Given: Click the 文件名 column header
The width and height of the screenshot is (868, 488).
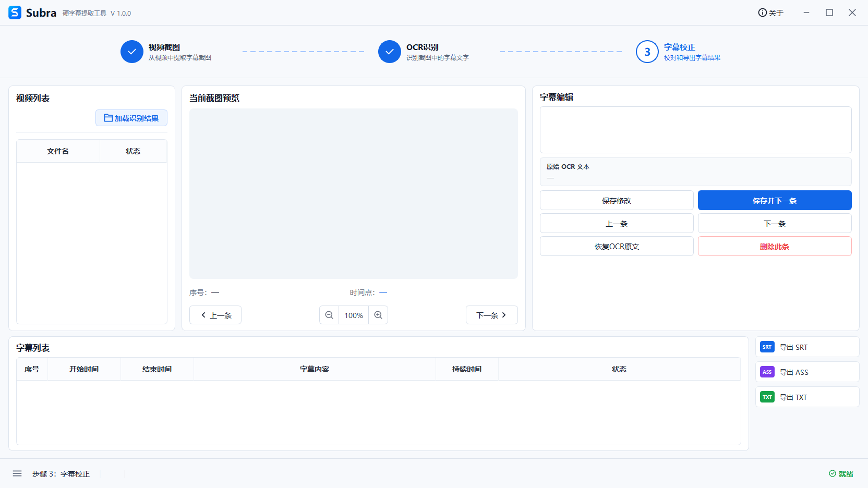Looking at the screenshot, I should click(x=58, y=151).
